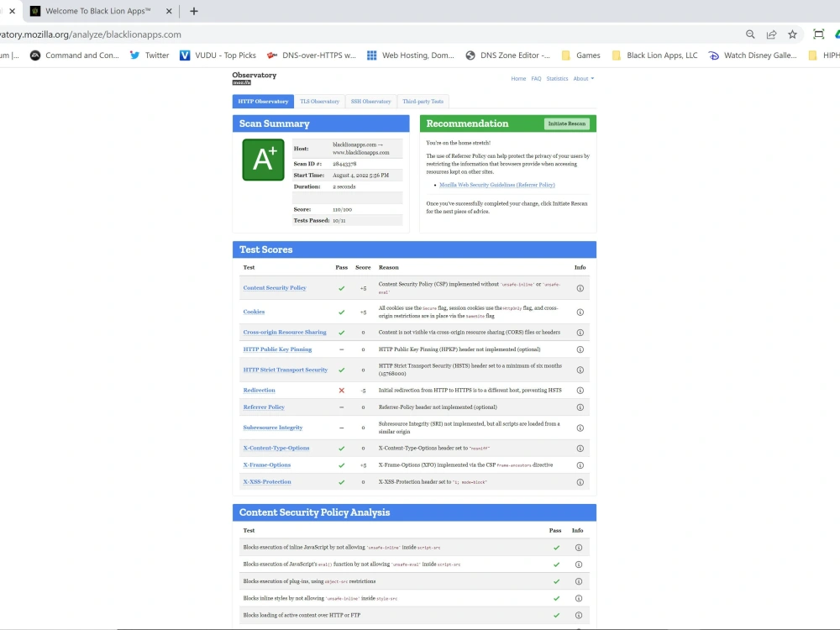Open the Redirection test link
The image size is (840, 630).
(x=259, y=390)
